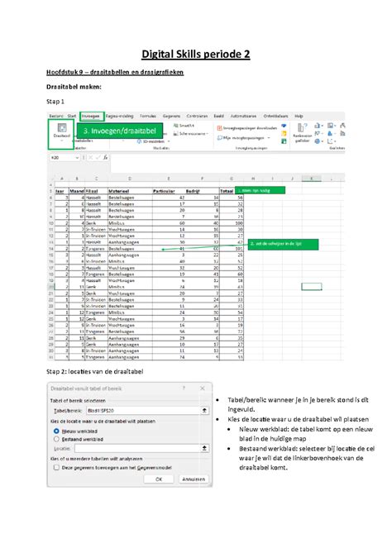
Task: Click the Hoofdstuk 9 heading text
Action: pos(115,72)
